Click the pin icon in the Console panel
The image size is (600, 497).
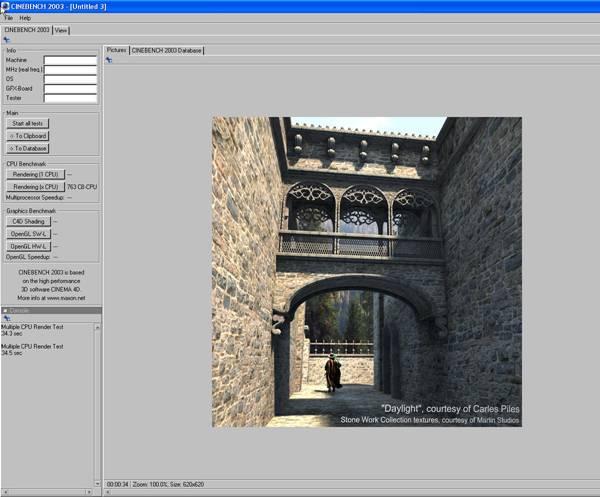click(x=7, y=318)
